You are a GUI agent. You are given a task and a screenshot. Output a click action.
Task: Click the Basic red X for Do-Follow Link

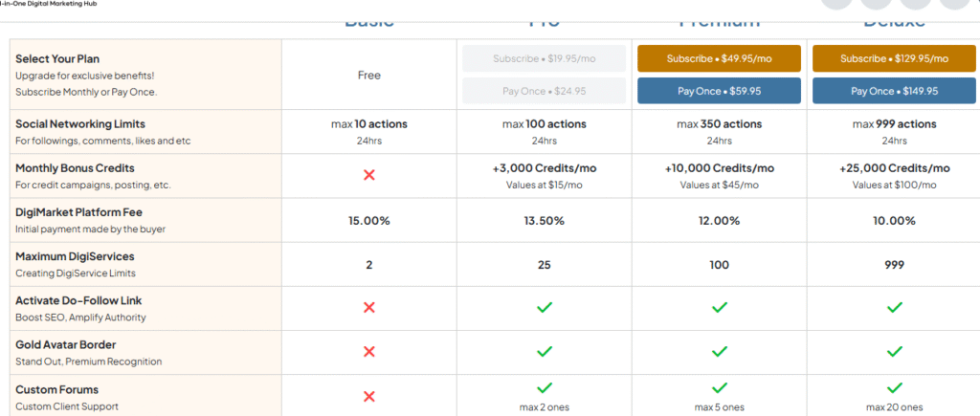coord(369,307)
